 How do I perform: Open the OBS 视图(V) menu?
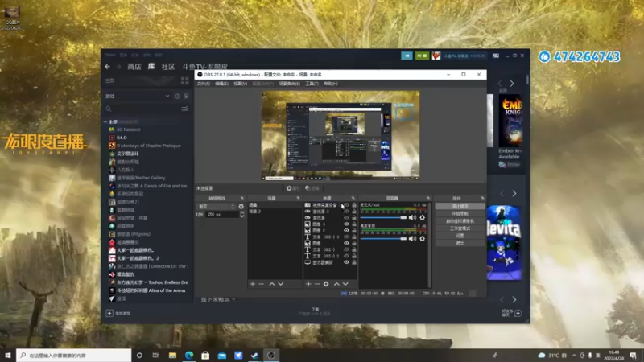240,84
